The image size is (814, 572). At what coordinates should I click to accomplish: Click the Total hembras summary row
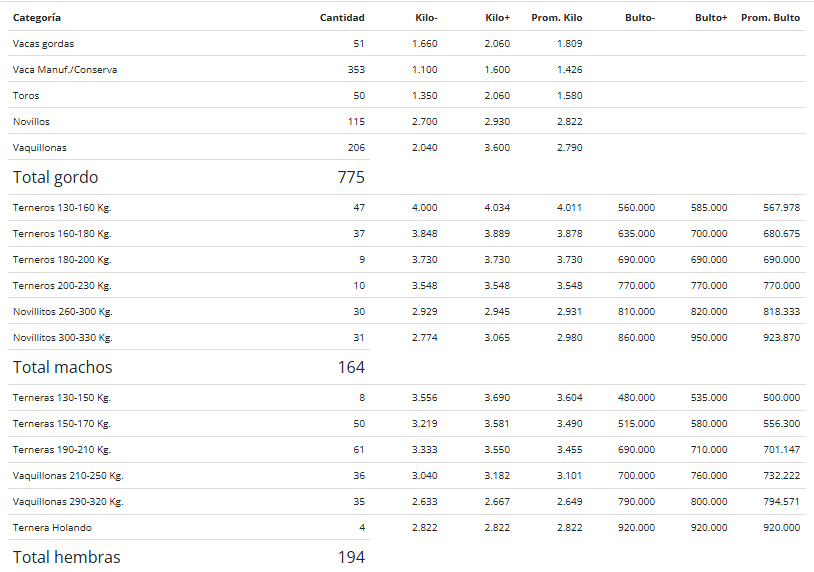tap(189, 556)
